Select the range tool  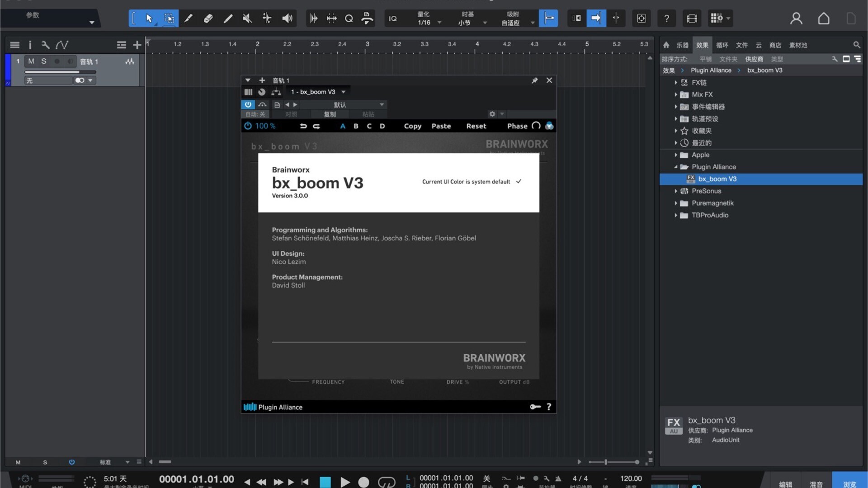click(x=169, y=19)
